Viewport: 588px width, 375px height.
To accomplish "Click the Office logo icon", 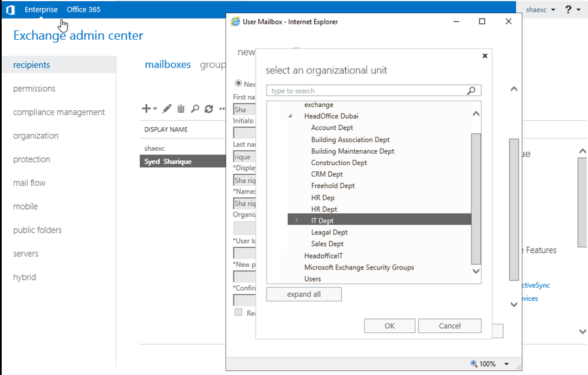I will click(x=10, y=10).
